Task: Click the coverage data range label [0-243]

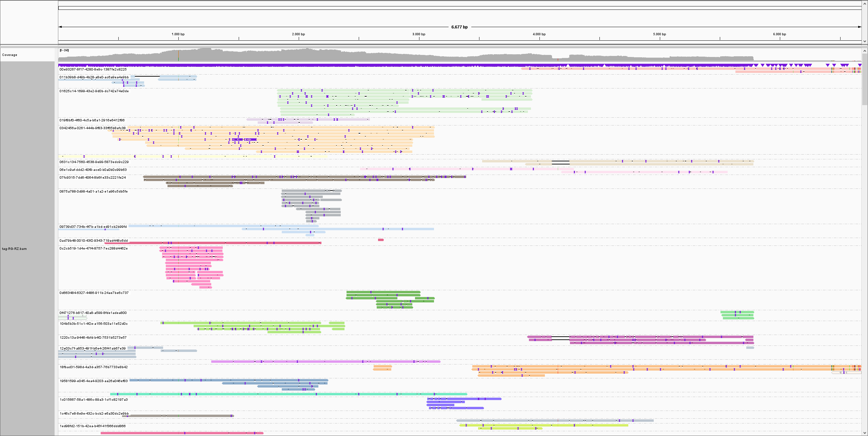Action: [64, 50]
